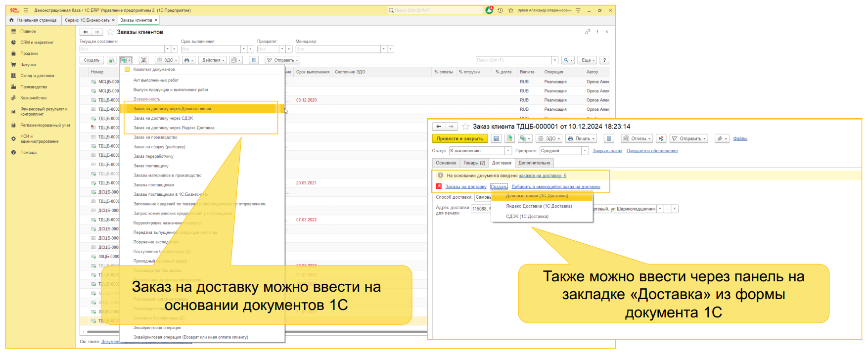Choose Яндекс Доставка (1С:Доставка) option
868x354 pixels.
point(539,206)
